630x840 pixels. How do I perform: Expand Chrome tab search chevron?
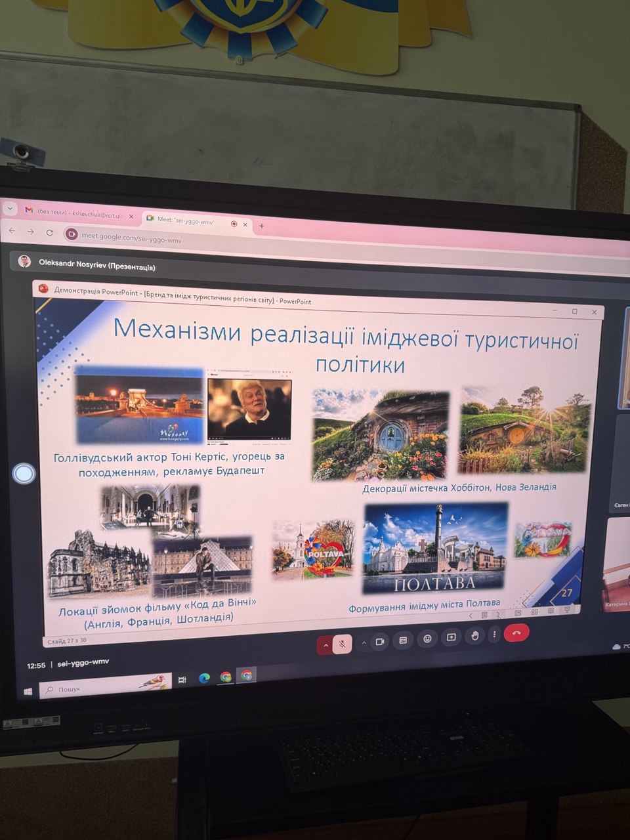9,208
